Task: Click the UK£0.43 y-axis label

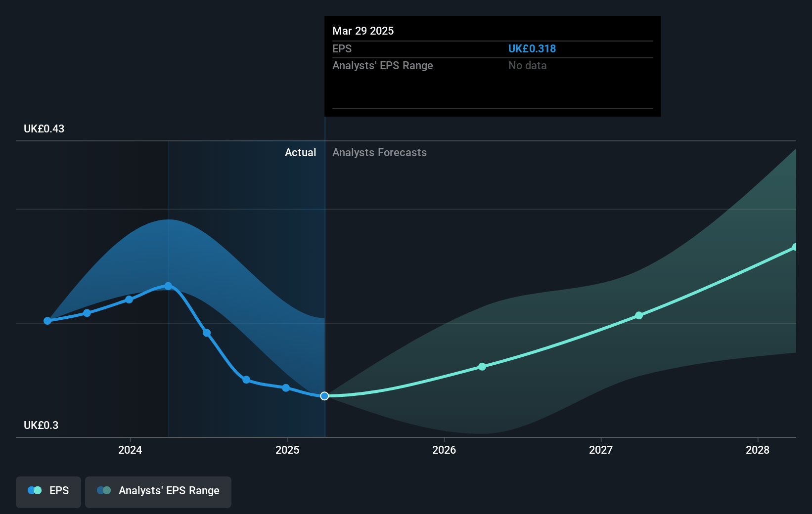Action: pos(44,128)
